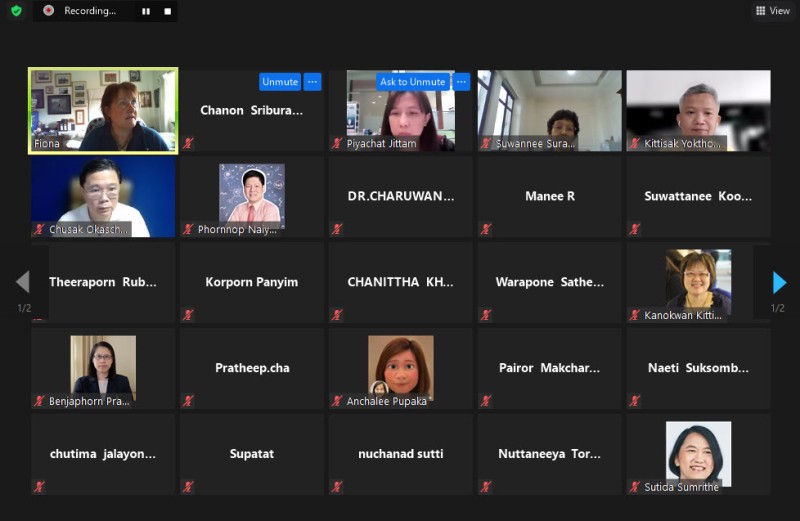Screen dimensions: 800x521
Task: Click Phornnop's profile picture tile
Action: [251, 194]
